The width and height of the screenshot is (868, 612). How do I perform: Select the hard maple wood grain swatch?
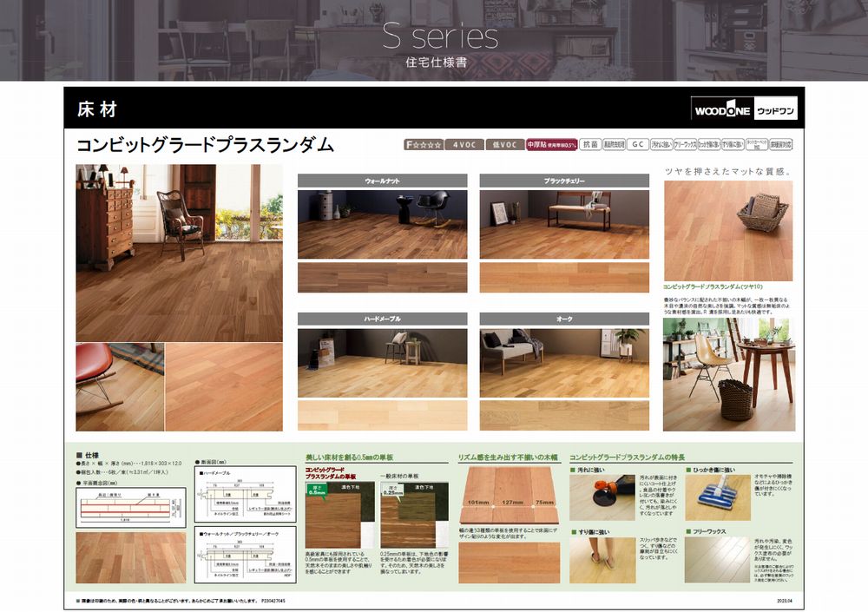(383, 416)
